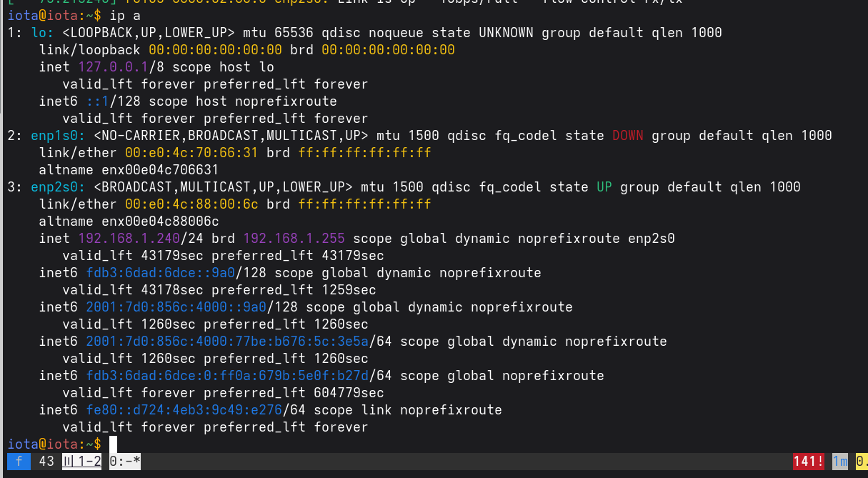Click the blue 'f' status bar indicator
Image resolution: width=868 pixels, height=478 pixels.
click(19, 462)
